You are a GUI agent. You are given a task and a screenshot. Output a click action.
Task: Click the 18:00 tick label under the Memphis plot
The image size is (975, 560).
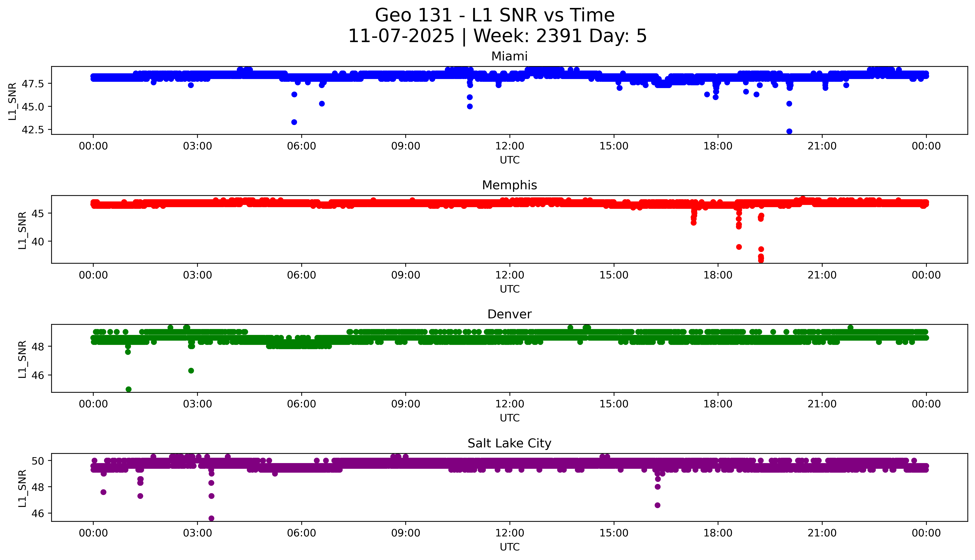[x=718, y=275]
